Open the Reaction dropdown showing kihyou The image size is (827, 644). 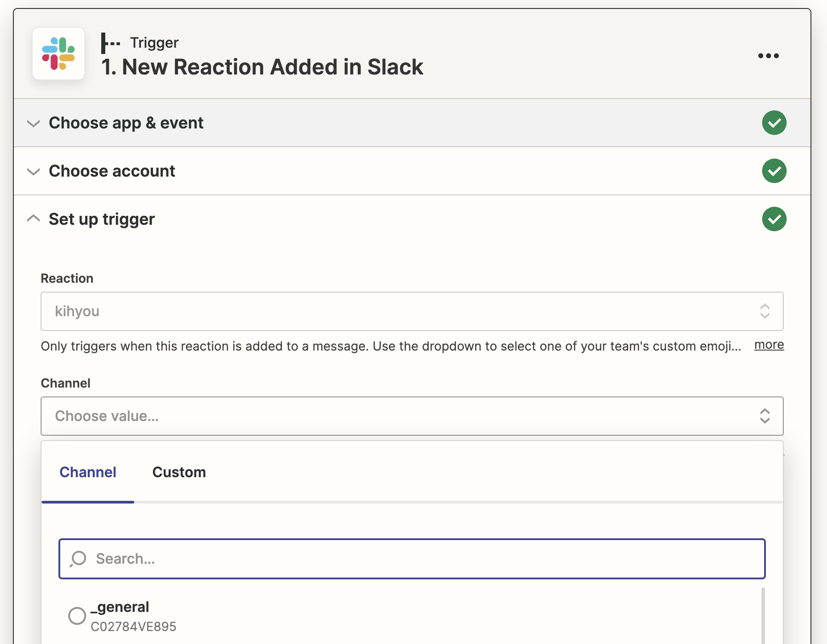click(x=412, y=311)
